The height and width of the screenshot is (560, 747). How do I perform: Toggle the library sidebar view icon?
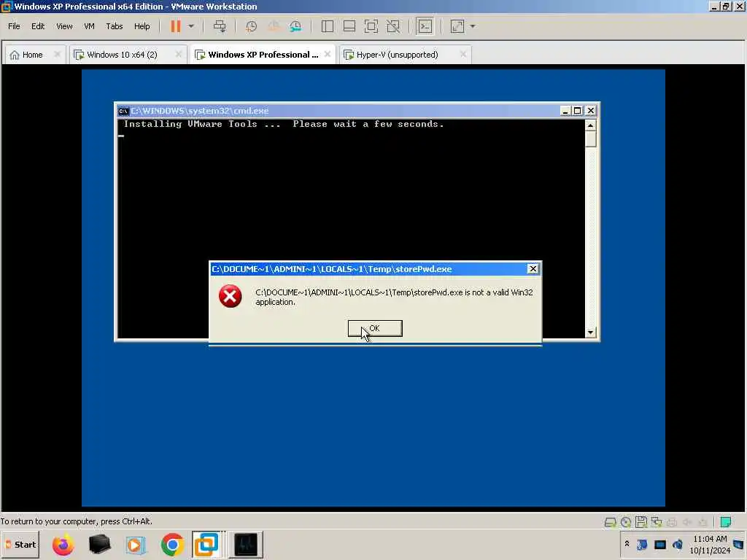coord(328,26)
